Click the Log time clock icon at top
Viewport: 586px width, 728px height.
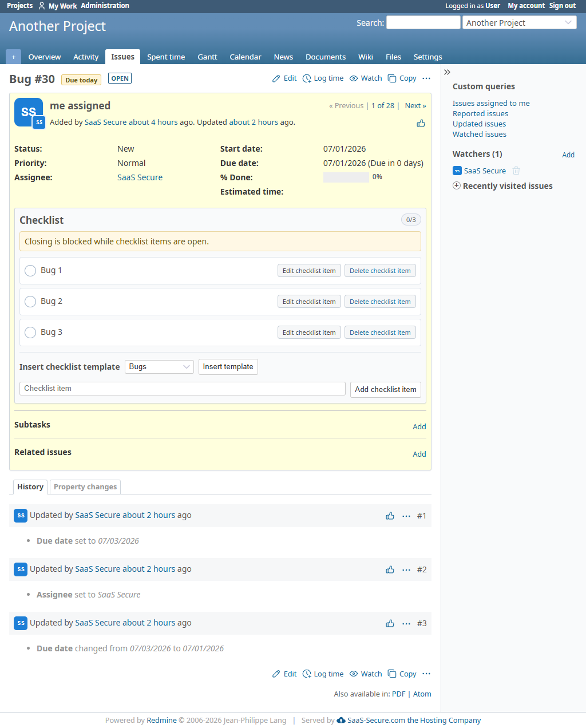pyautogui.click(x=307, y=78)
